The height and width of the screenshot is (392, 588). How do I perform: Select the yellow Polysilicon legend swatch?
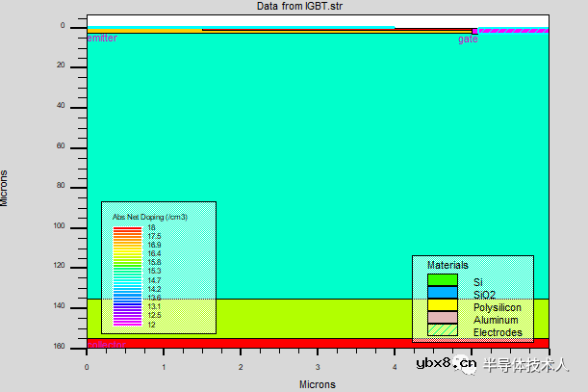coord(442,305)
